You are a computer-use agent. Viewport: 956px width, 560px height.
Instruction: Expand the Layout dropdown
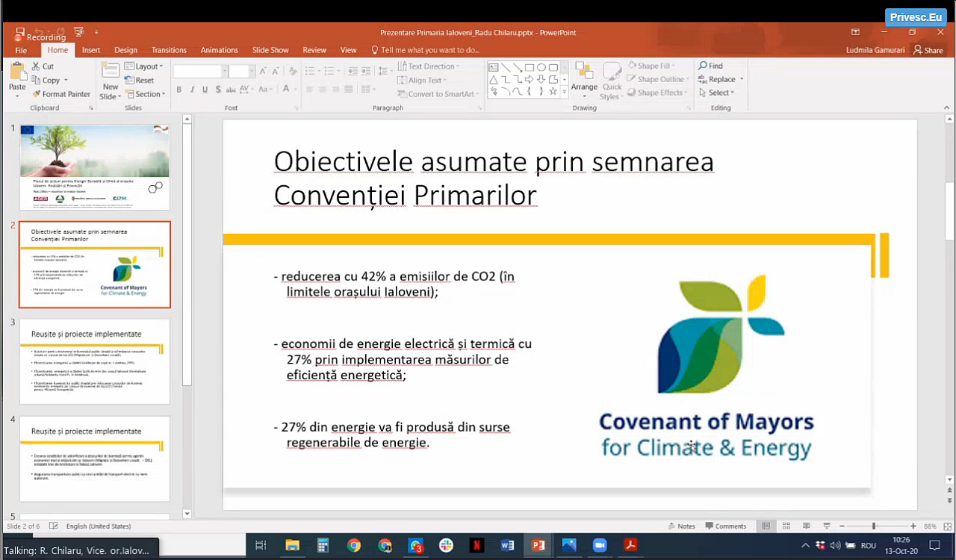pyautogui.click(x=143, y=66)
